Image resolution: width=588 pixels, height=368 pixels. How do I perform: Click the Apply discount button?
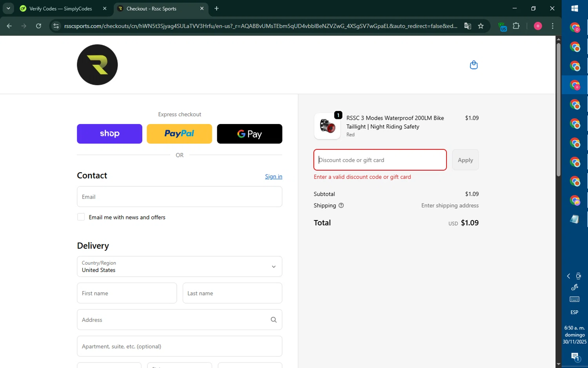click(x=465, y=160)
